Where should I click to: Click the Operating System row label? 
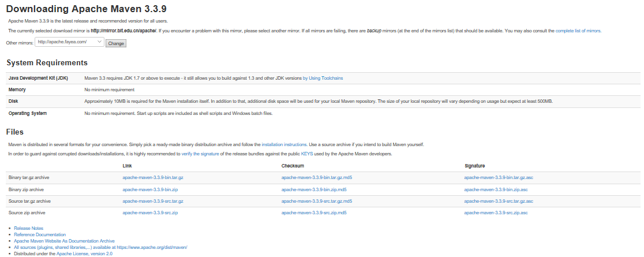(28, 113)
